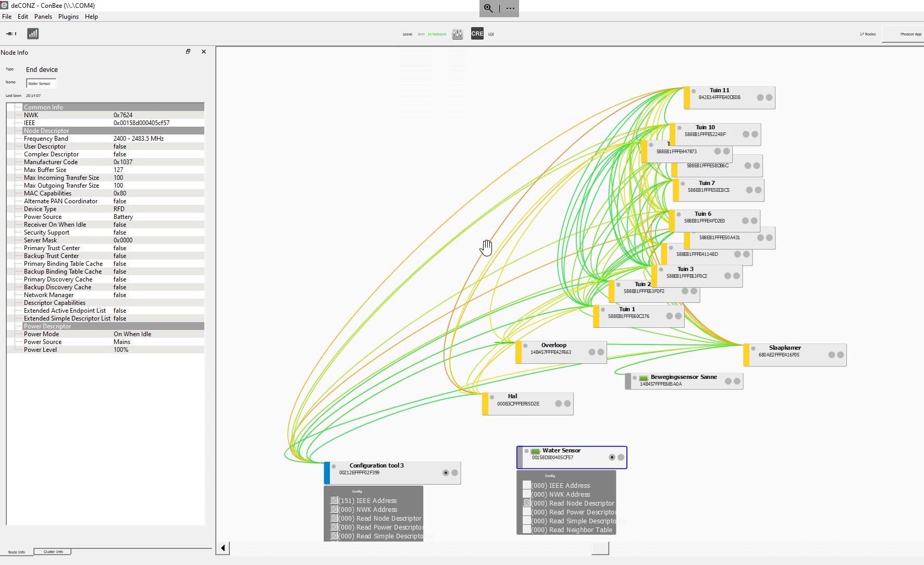This screenshot has height=565, width=924.
Task: Click the battery icon on Water Sensor node
Action: [x=536, y=451]
